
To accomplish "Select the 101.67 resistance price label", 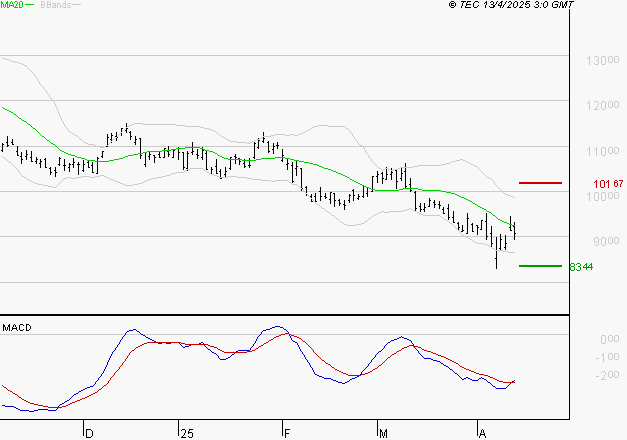I will [x=608, y=184].
